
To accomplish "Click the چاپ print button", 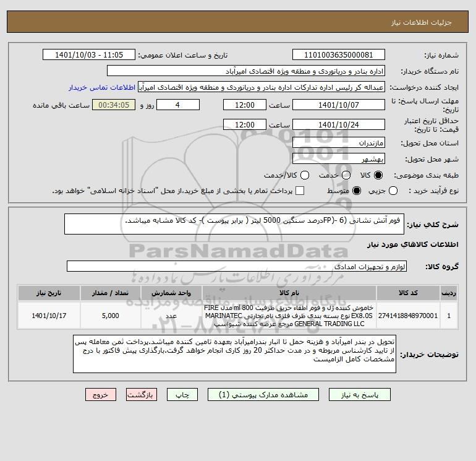I will click(182, 395).
